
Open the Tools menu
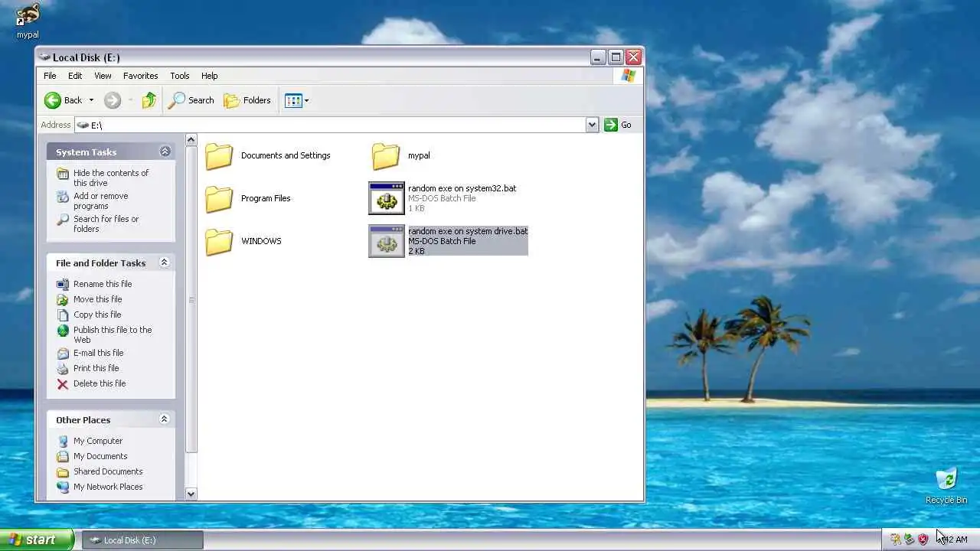[x=180, y=76]
